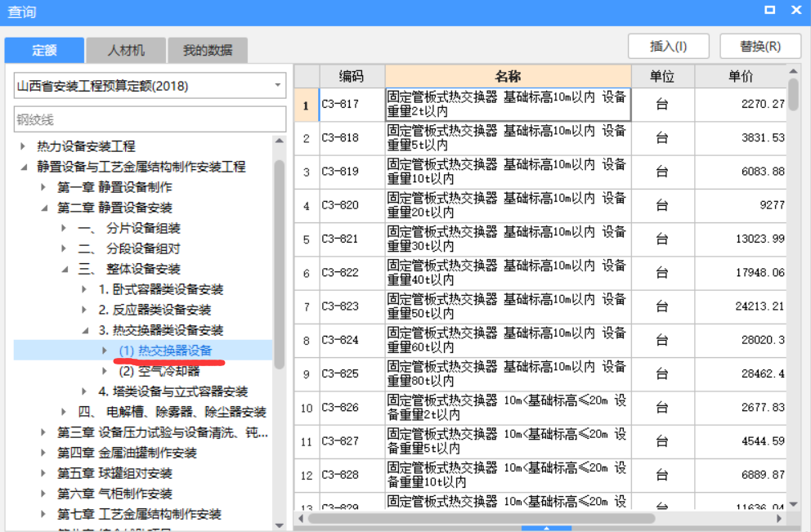The width and height of the screenshot is (811, 532).
Task: Select code cell C3-817
Action: (x=352, y=105)
